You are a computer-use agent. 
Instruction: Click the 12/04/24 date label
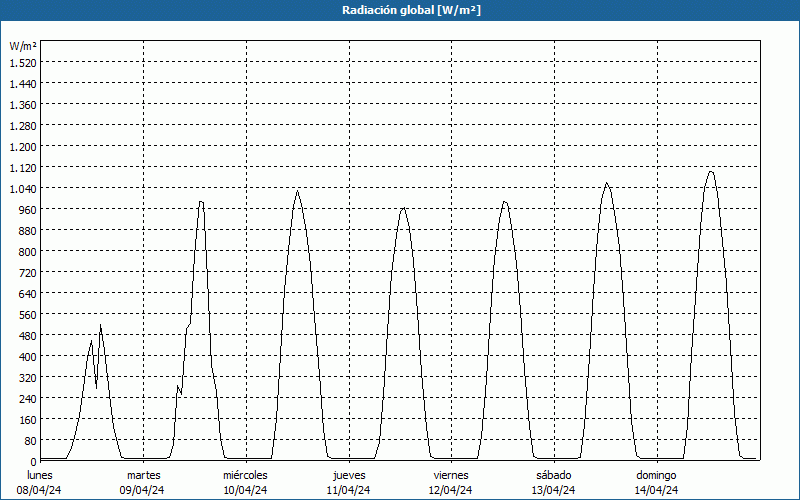(x=451, y=490)
